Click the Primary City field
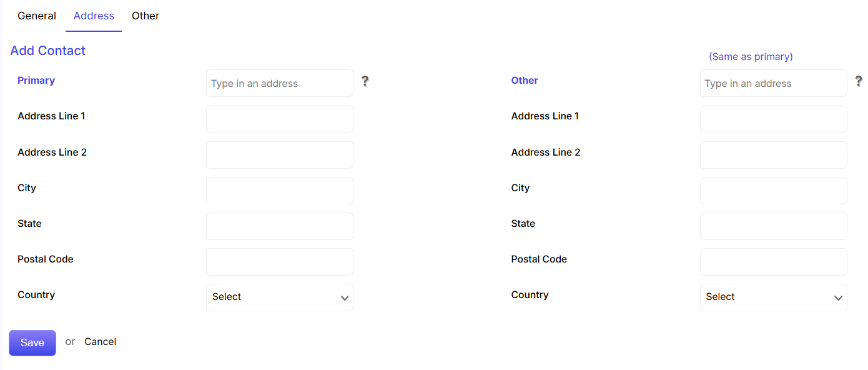The image size is (868, 370). 280,191
